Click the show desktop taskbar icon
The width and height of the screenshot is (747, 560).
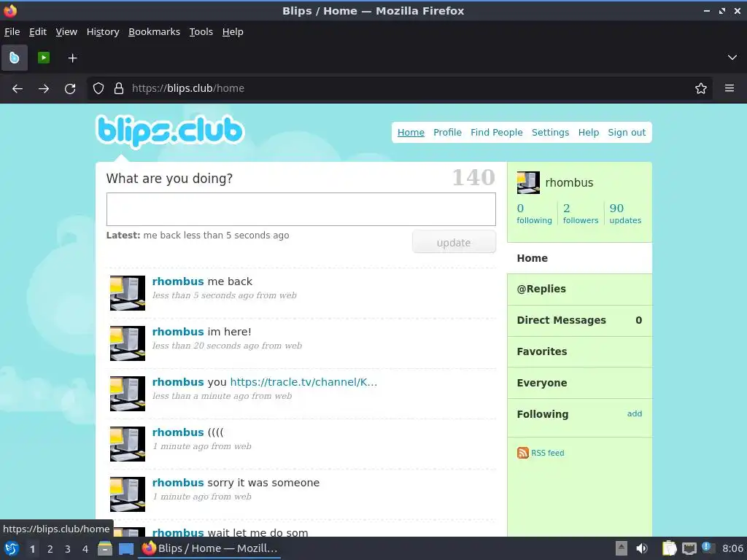(125, 548)
